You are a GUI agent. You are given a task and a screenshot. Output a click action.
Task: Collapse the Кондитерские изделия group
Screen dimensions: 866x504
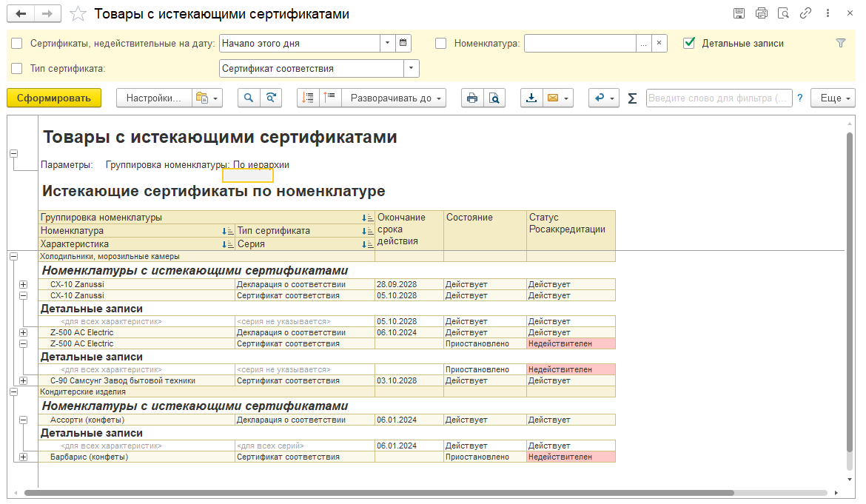(x=13, y=392)
